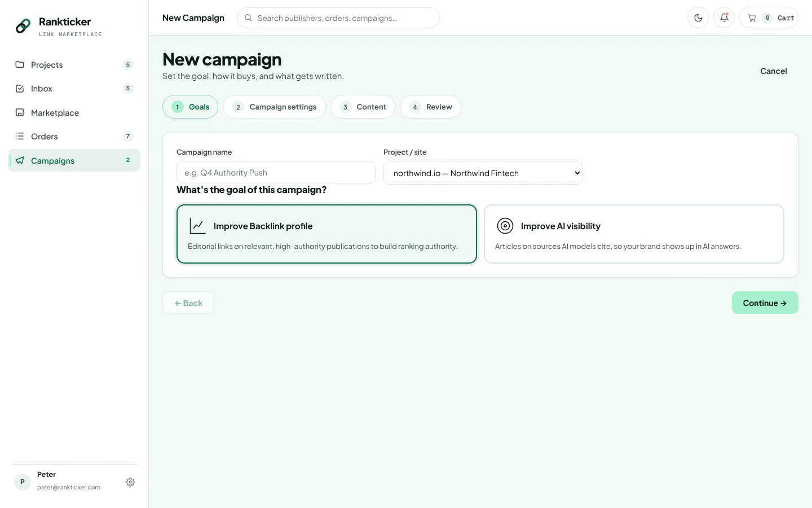The image size is (812, 508).
Task: Click Peter's avatar in the sidebar
Action: pyautogui.click(x=23, y=481)
